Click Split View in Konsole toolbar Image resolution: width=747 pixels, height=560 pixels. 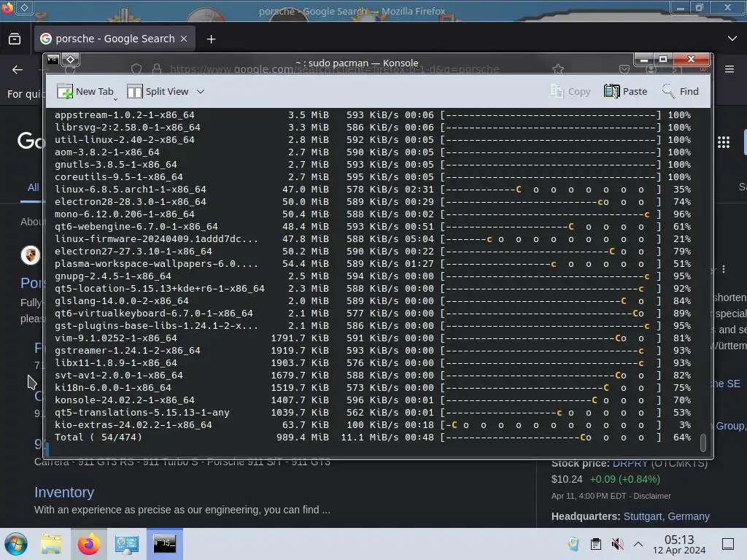158,91
